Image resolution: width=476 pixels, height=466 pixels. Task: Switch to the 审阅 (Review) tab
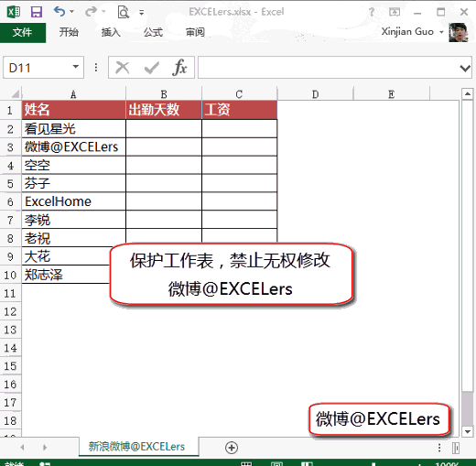pos(196,32)
